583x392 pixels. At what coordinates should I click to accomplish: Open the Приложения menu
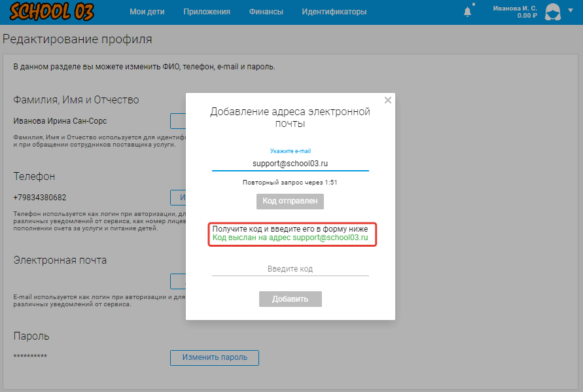pyautogui.click(x=207, y=12)
